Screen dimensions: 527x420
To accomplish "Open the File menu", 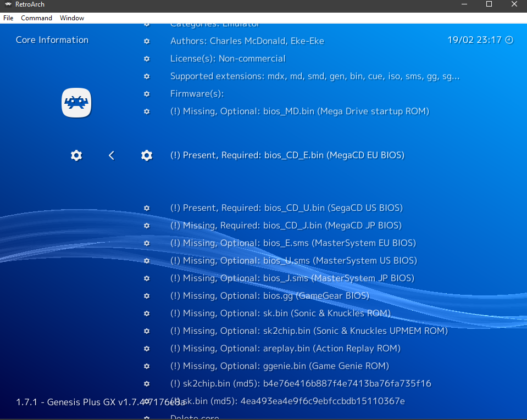I will 8,18.
